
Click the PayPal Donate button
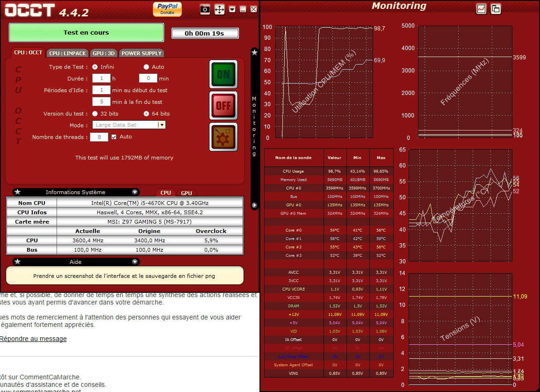[x=167, y=9]
